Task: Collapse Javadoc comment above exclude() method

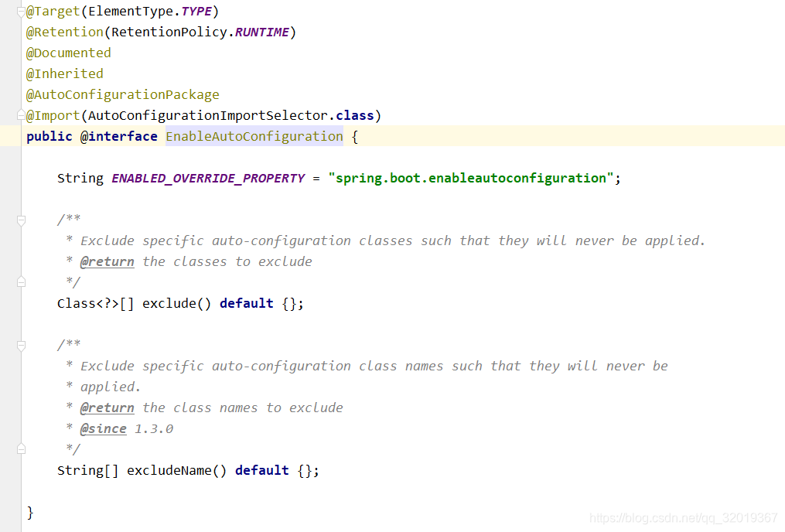Action: [x=21, y=220]
